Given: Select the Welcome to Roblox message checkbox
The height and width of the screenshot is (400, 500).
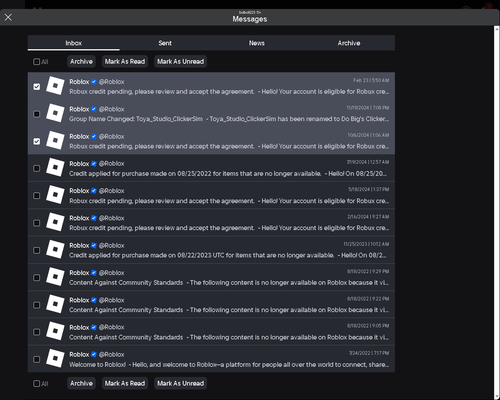Looking at the screenshot, I should (x=37, y=359).
